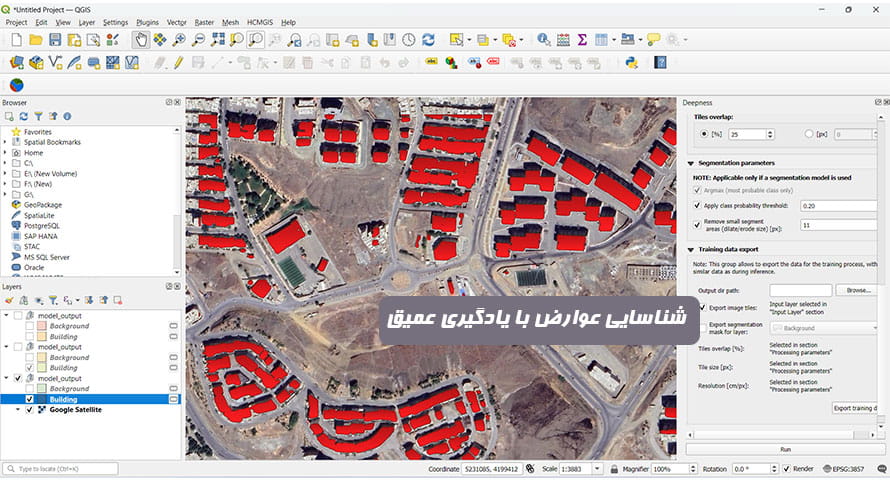Open the Raster menu
Screen dimensions: 890x480
[x=204, y=22]
